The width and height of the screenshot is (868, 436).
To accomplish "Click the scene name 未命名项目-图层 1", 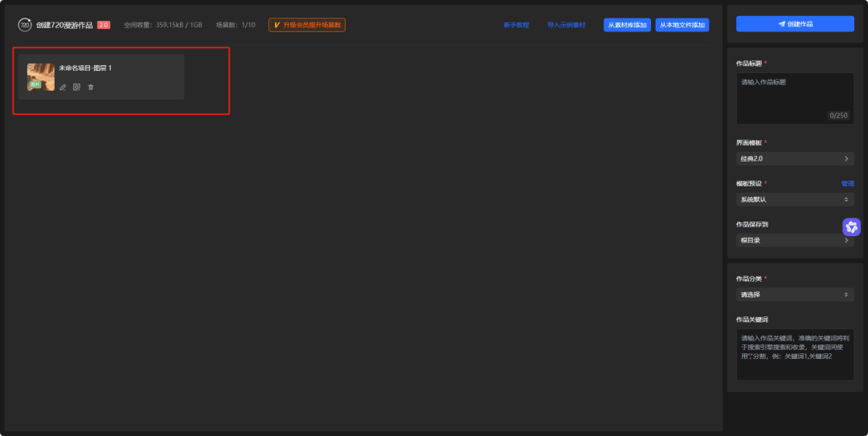I will pyautogui.click(x=85, y=68).
